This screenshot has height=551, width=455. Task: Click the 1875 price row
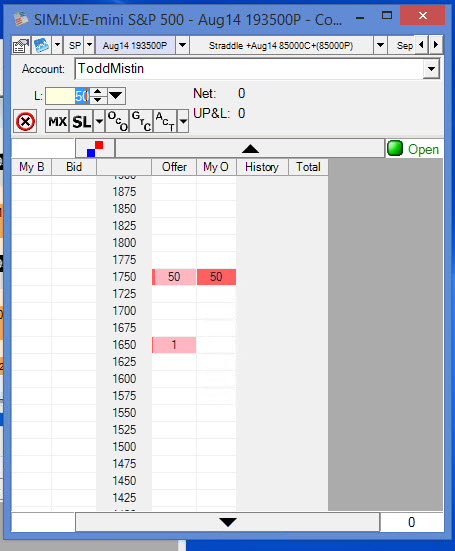point(124,192)
